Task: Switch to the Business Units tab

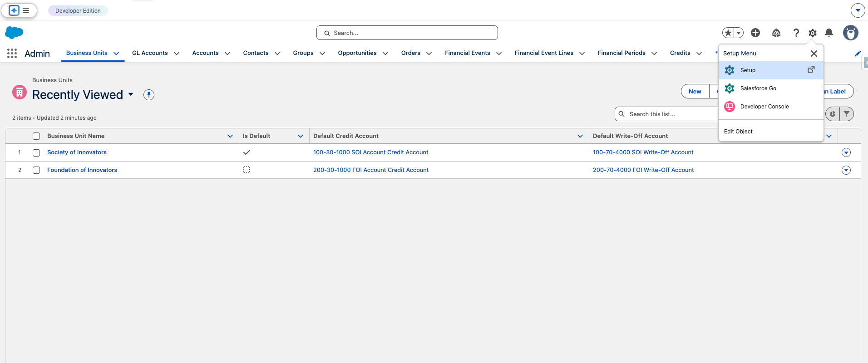Action: 87,53
